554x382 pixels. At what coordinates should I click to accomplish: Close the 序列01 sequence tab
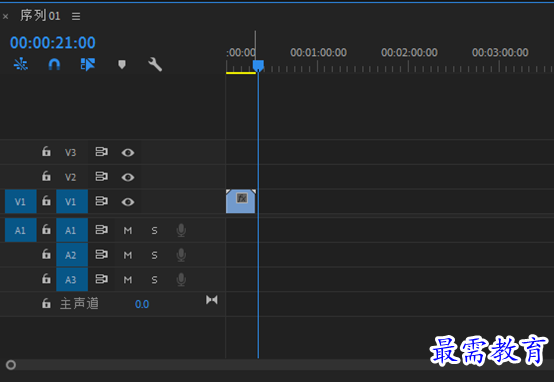coord(5,16)
